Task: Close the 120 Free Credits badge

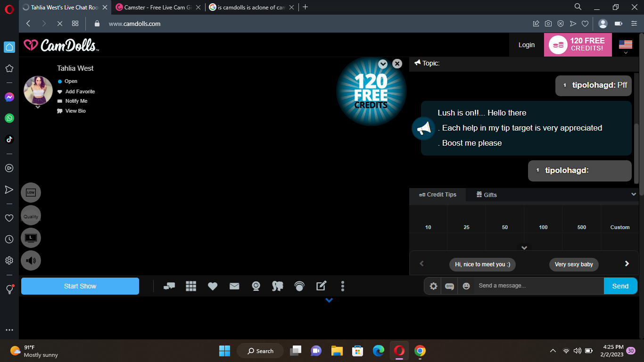Action: tap(397, 64)
